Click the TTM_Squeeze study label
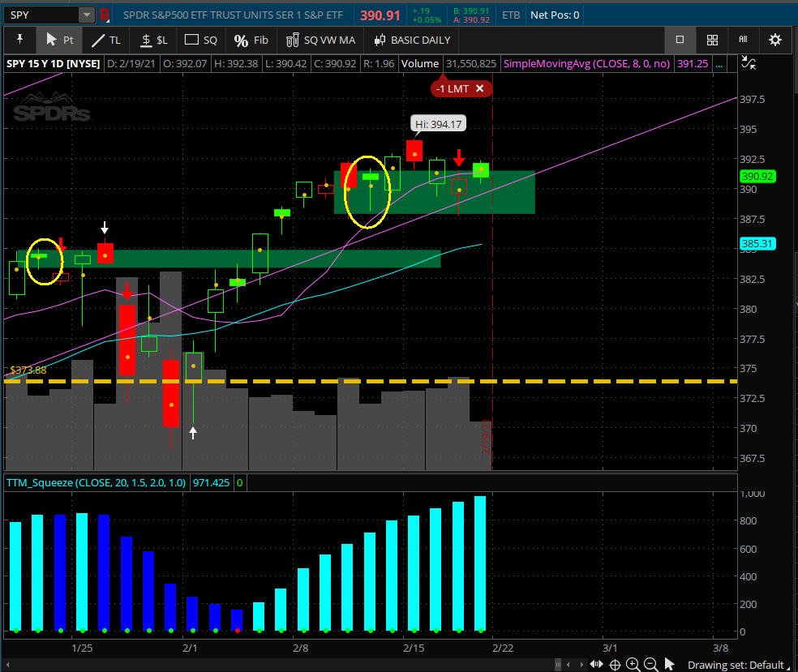Screen dimensions: 798x672 tap(96, 483)
